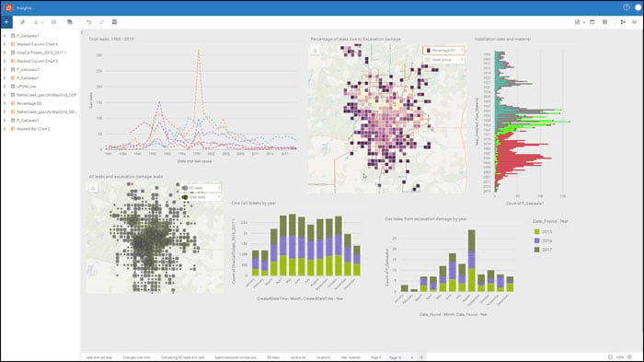Switch to Analysis view in the top-right toolbar
Viewport: 644px width, 362px height.
[x=623, y=22]
